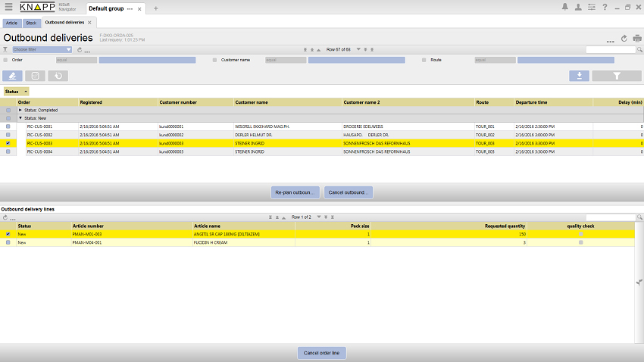
Task: Move to previous row in deliveries table
Action: point(318,50)
